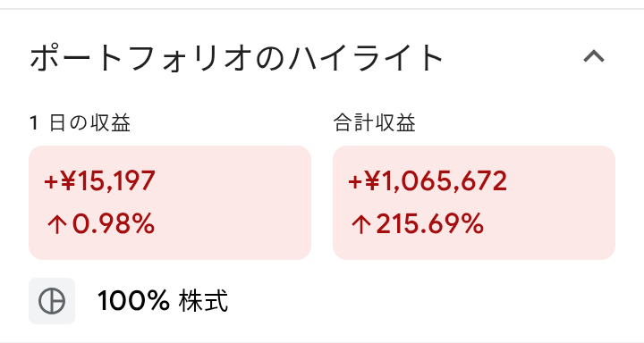Click the 0.98% daily percentage
The image size is (644, 343).
tap(114, 223)
